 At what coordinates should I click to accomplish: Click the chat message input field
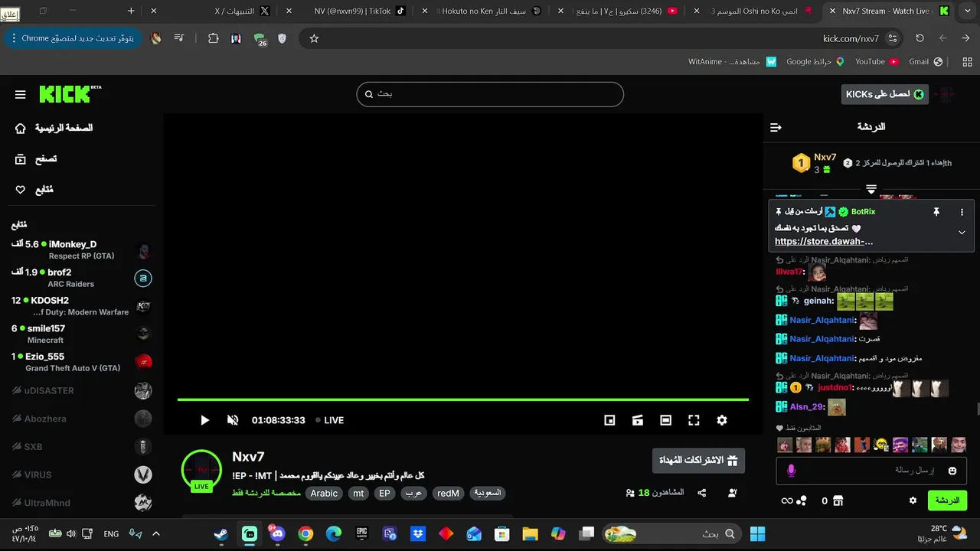(871, 471)
